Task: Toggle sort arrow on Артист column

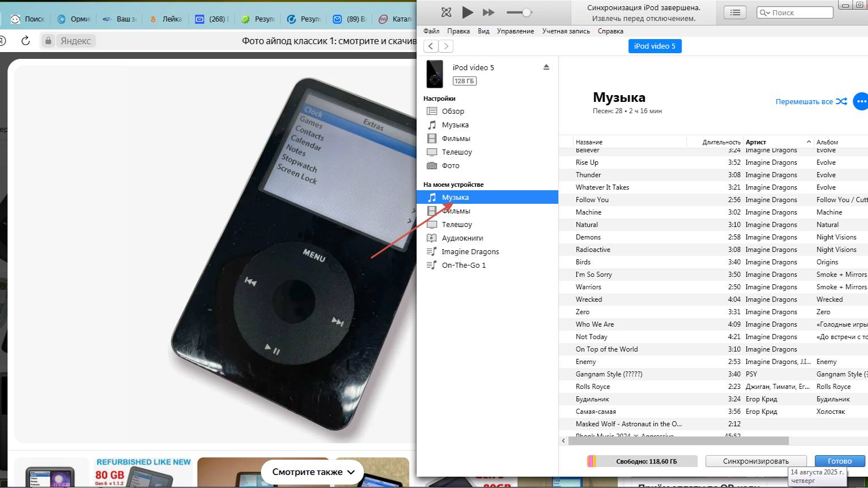Action: [809, 142]
